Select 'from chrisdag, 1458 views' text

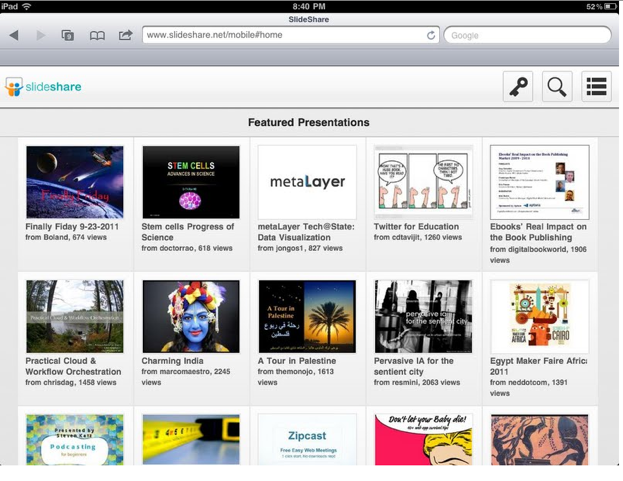point(71,382)
